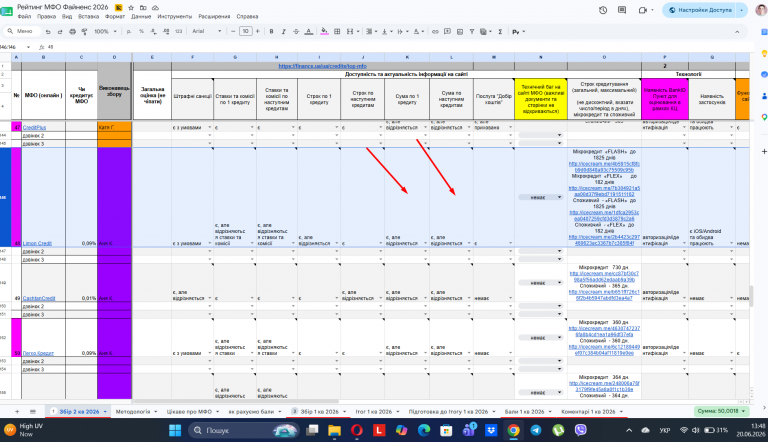Toggle strikethrough formatting
This screenshot has width=768, height=442.
tap(296, 31)
